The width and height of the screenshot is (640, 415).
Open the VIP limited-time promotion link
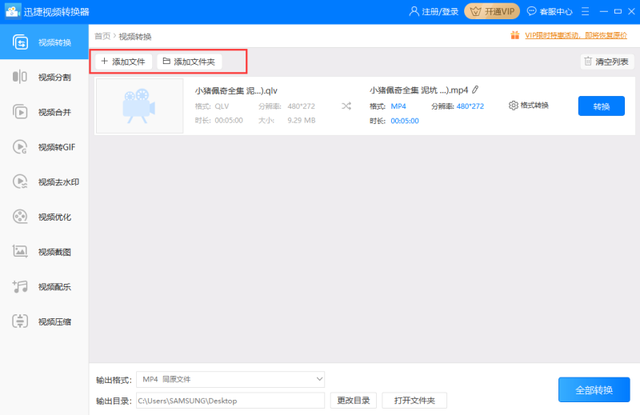(x=576, y=36)
